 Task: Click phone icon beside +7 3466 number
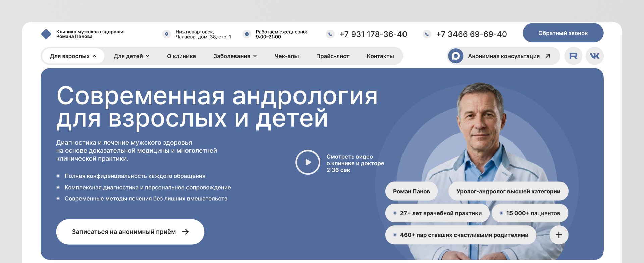point(427,34)
